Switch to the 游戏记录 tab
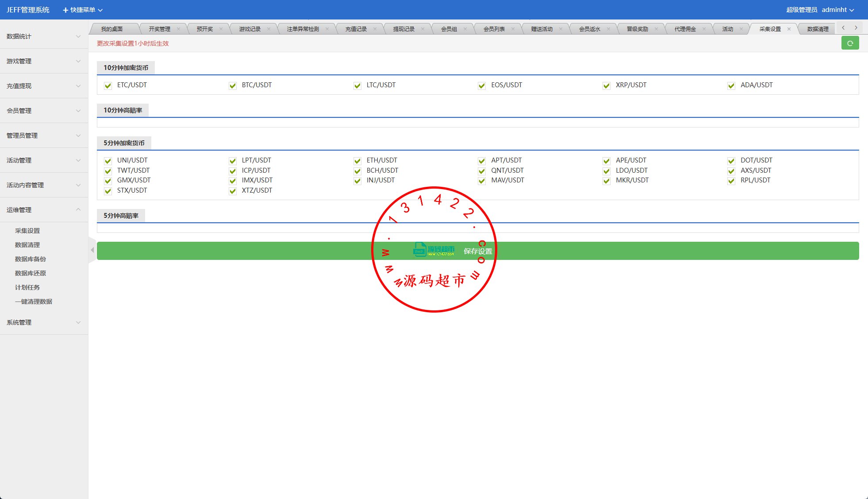This screenshot has width=868, height=499. click(250, 29)
